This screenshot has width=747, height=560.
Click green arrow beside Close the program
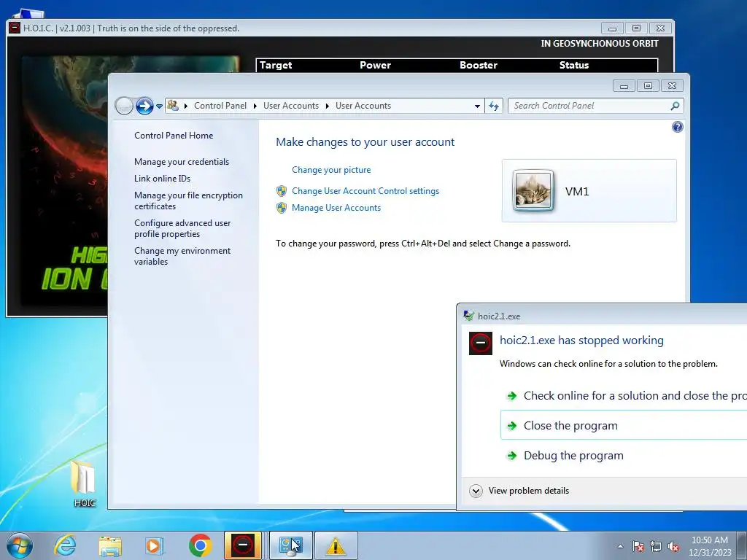[512, 426]
